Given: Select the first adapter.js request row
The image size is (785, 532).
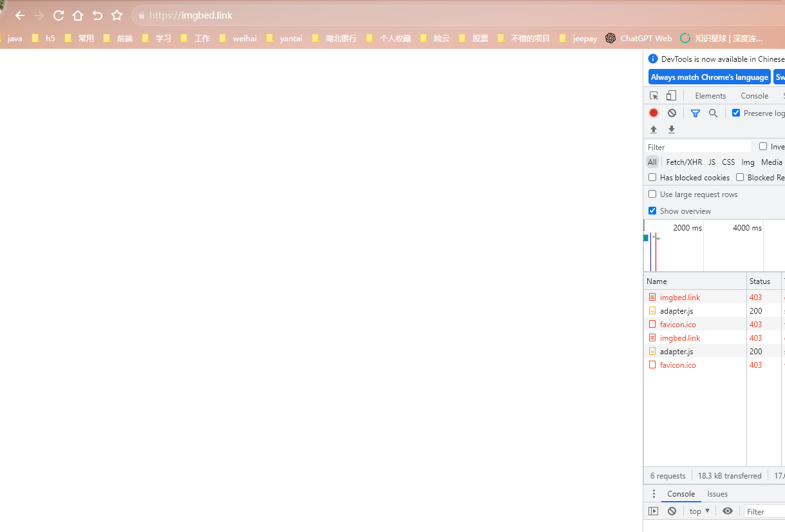Looking at the screenshot, I should click(714, 311).
